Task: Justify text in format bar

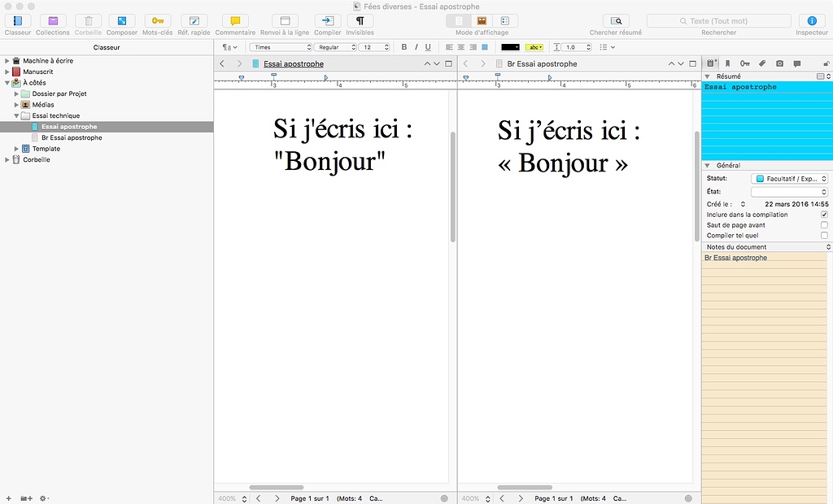Action: pos(485,47)
